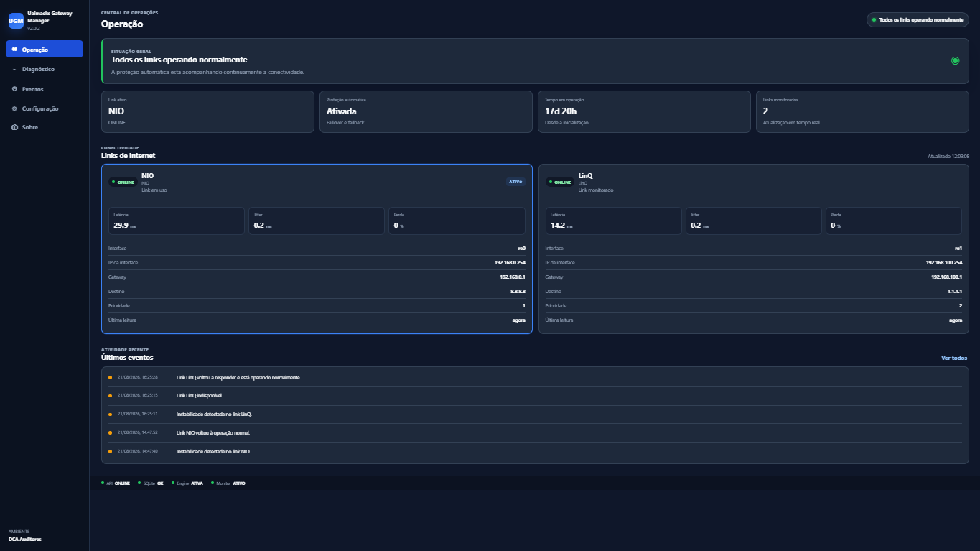Select the 'Links monitorados' card
This screenshot has width=980, height=551.
[x=862, y=111]
